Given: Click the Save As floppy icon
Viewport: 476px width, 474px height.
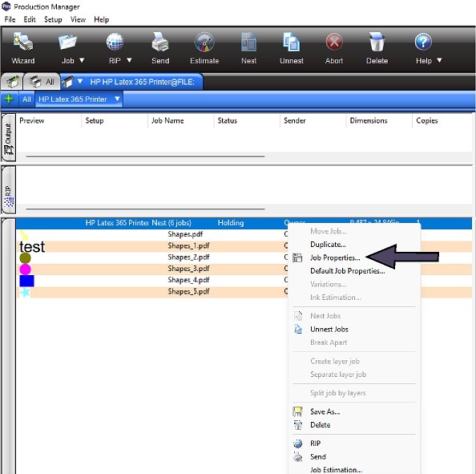Looking at the screenshot, I should [297, 411].
